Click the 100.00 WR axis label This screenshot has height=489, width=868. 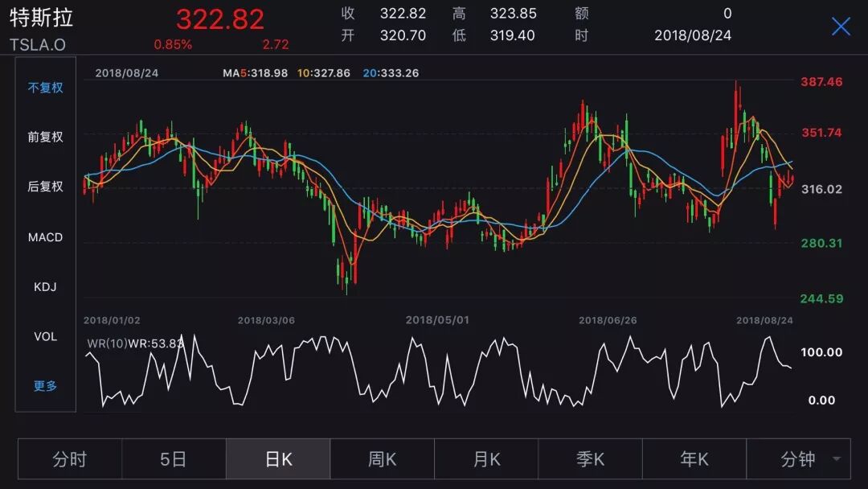(821, 352)
